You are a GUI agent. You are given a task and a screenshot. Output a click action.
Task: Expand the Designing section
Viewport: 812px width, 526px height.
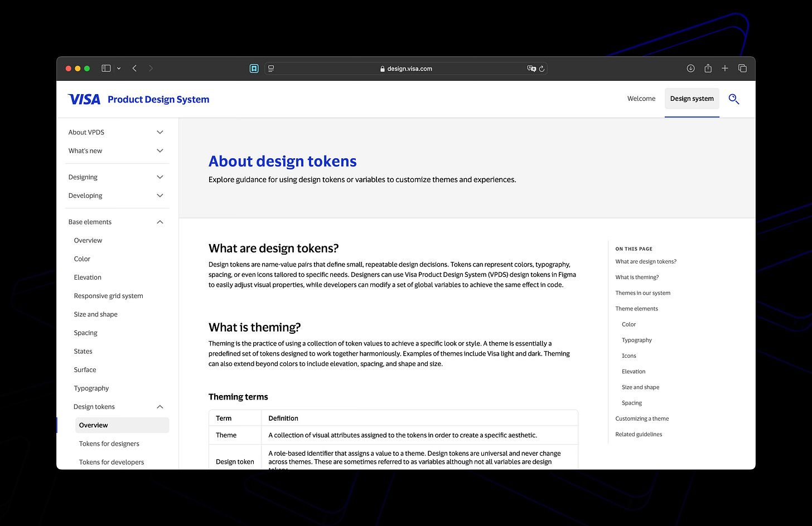tap(117, 177)
